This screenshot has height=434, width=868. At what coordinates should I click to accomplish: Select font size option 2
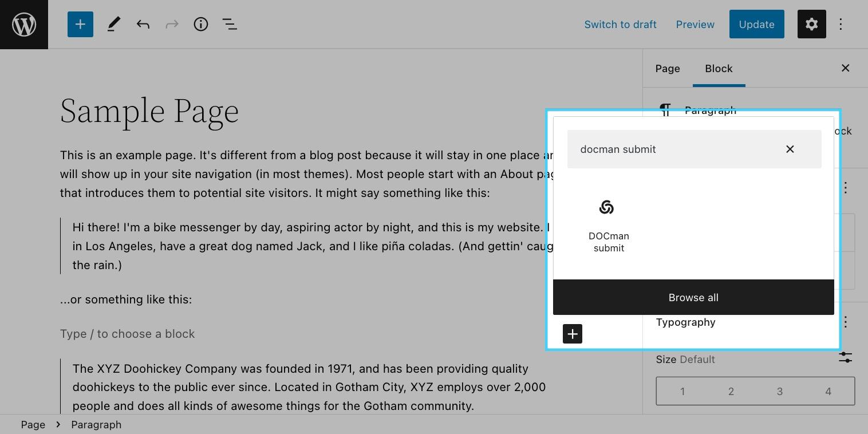click(731, 392)
